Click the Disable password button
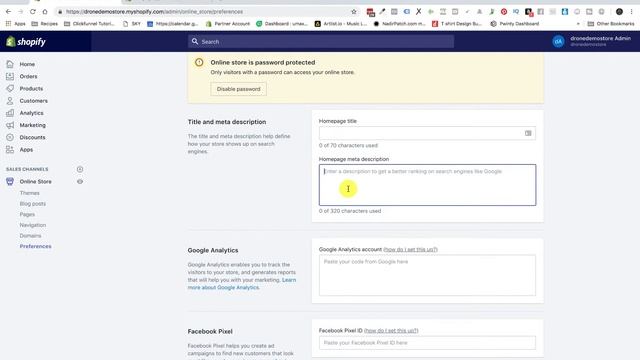The image size is (640, 360). pos(238,89)
